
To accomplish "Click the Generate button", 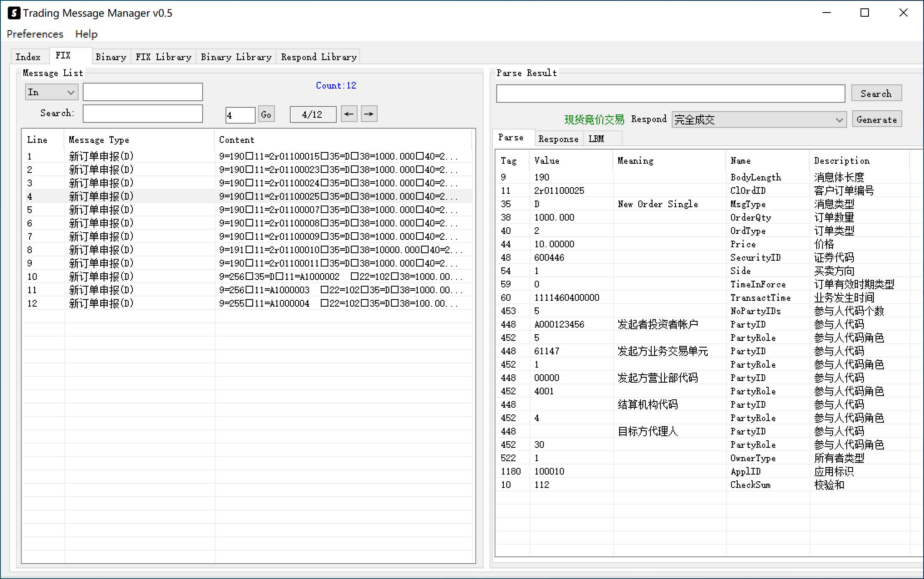I will [876, 120].
